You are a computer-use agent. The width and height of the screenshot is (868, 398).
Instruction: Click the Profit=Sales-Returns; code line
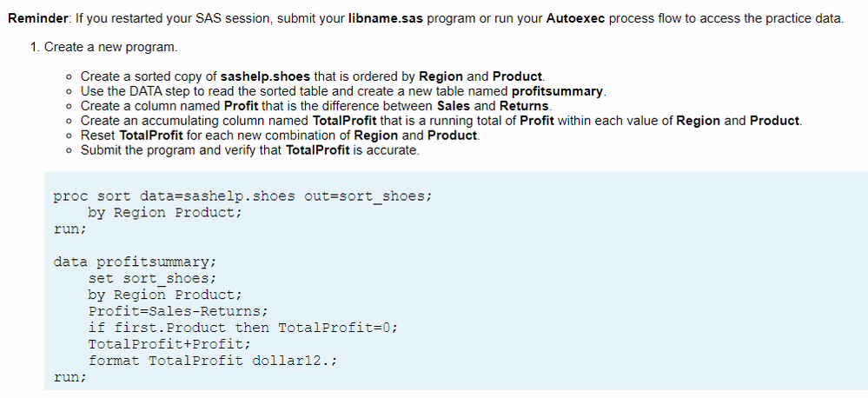pyautogui.click(x=178, y=311)
